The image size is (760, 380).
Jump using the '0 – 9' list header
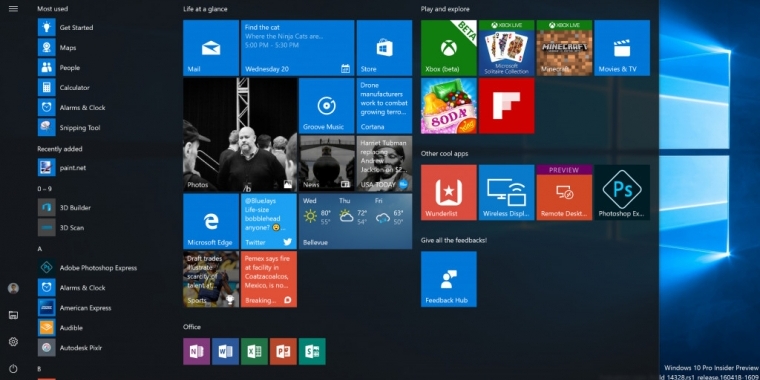45,189
